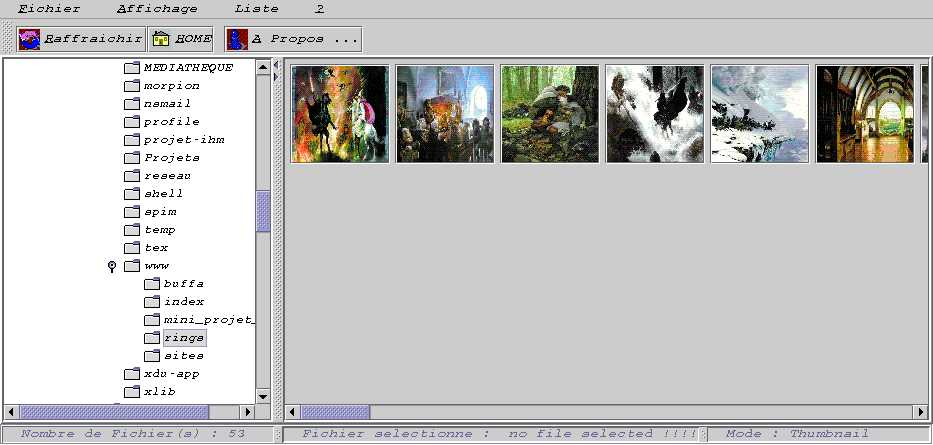The width and height of the screenshot is (933, 445).
Task: Click the folder tree vertical scrollbar thumb
Action: 264,211
